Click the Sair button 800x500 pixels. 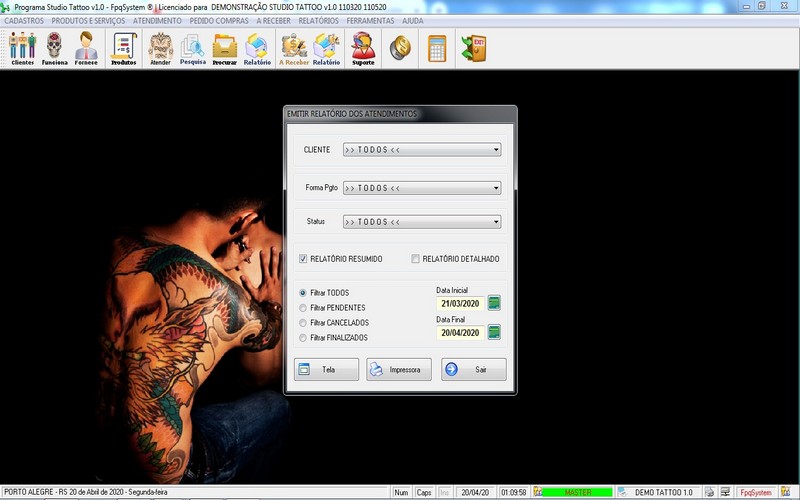473,369
